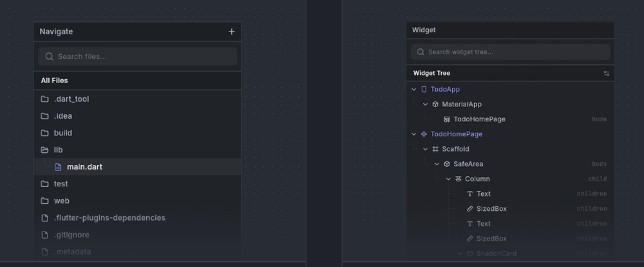The width and height of the screenshot is (644, 267).
Task: Click the Search widget tree input field
Action: point(511,52)
